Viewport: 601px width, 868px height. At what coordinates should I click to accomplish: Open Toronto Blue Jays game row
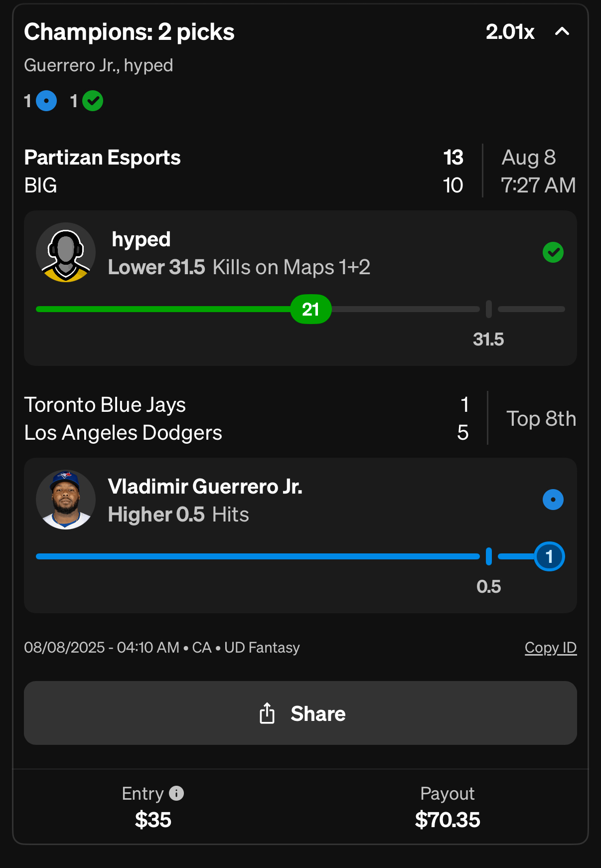point(105,405)
